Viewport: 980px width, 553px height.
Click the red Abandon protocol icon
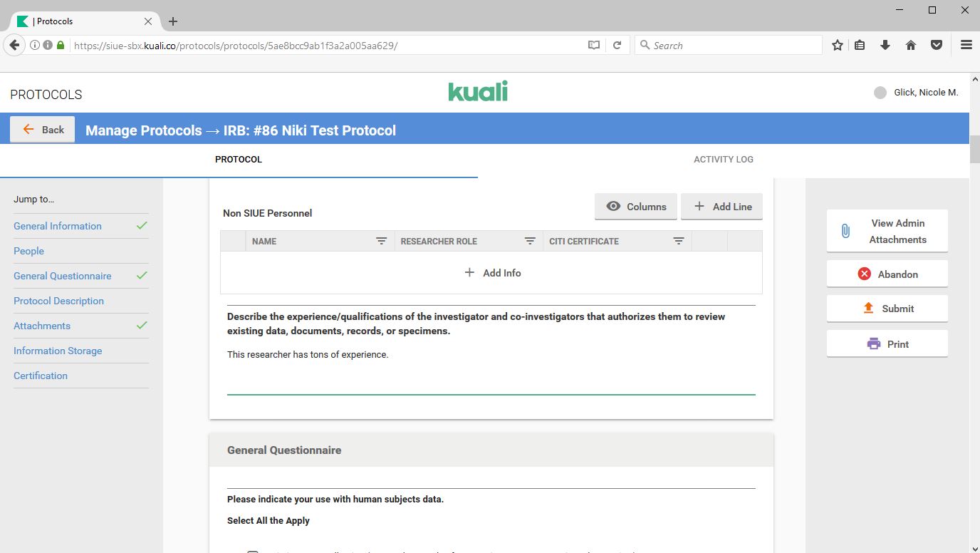864,274
